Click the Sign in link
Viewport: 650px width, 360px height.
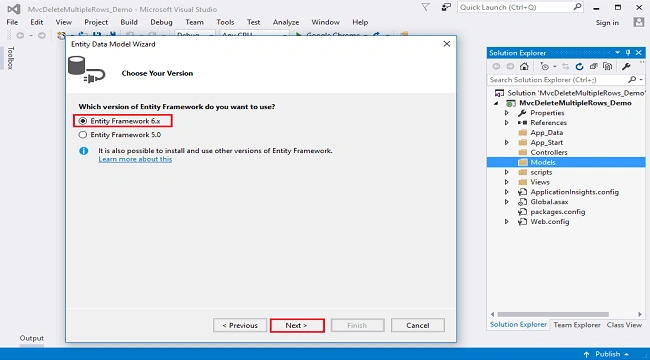607,23
